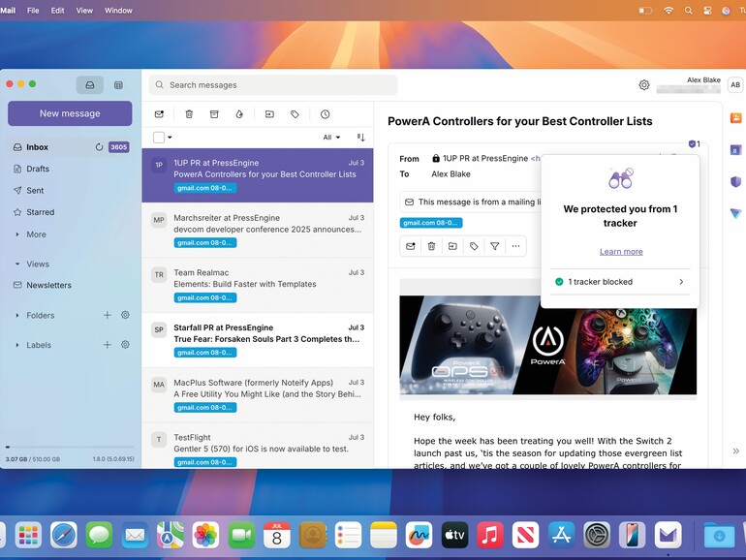Open Calendar icon in right side panel
Screen dimensions: 746x560
click(735, 150)
